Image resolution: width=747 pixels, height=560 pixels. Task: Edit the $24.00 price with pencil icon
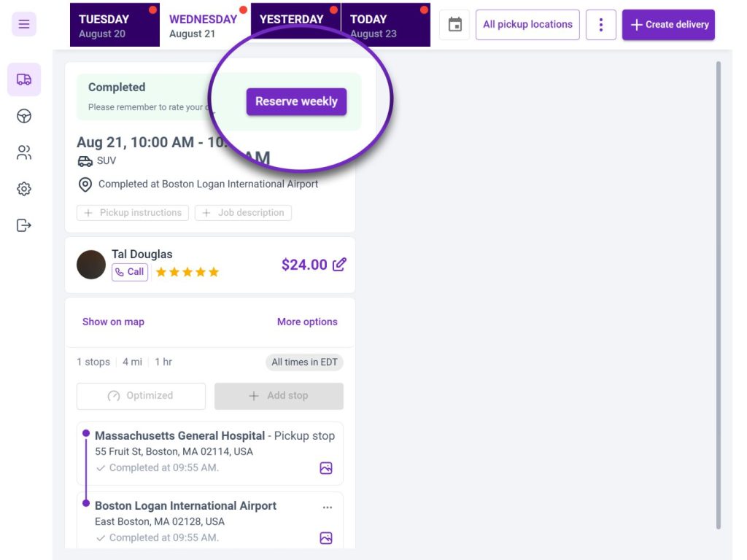(338, 265)
